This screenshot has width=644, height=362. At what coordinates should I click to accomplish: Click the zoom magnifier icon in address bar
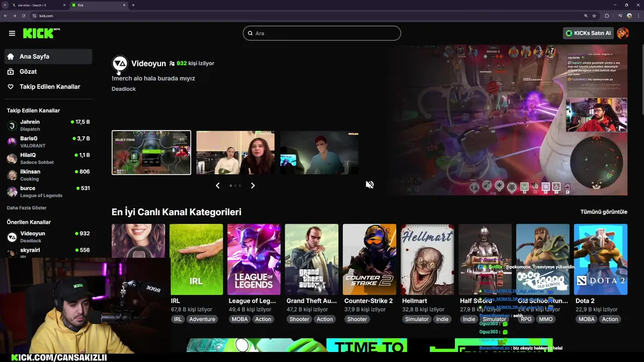point(586,16)
